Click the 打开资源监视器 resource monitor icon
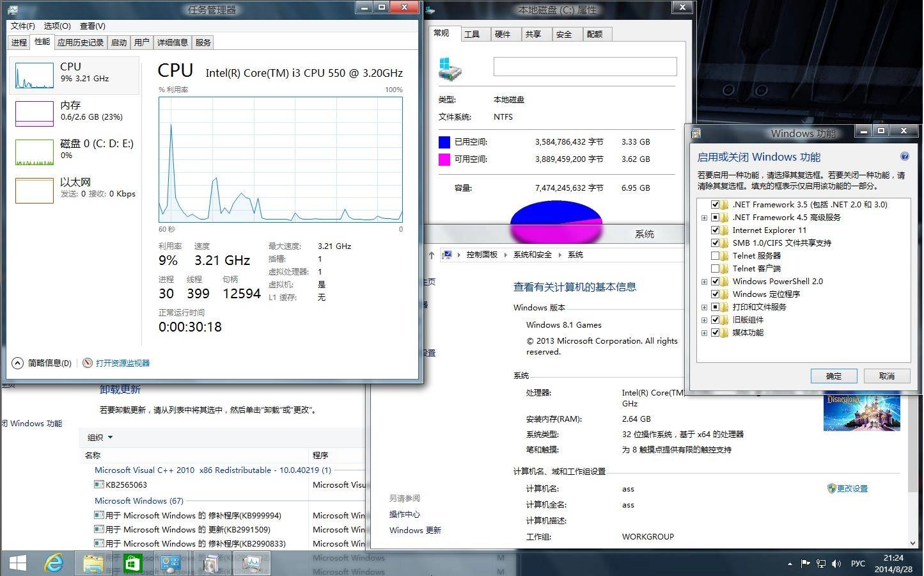The width and height of the screenshot is (924, 576). point(88,363)
